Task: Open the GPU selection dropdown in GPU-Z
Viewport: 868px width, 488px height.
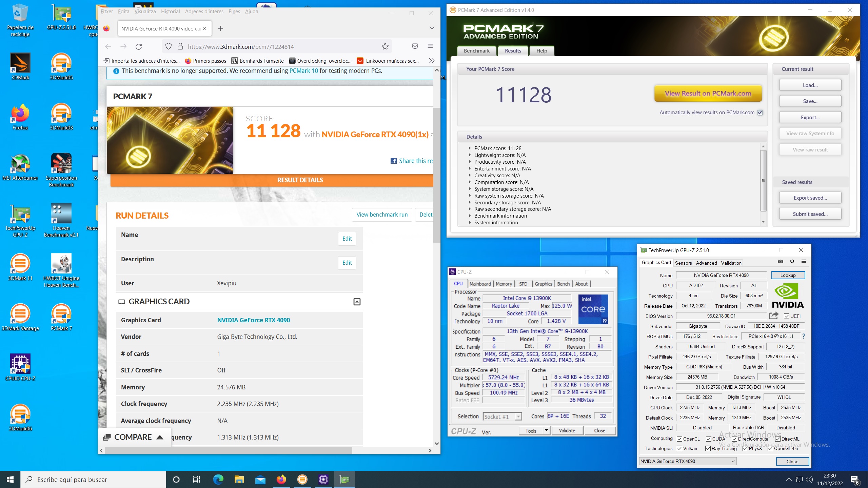Action: click(x=688, y=461)
